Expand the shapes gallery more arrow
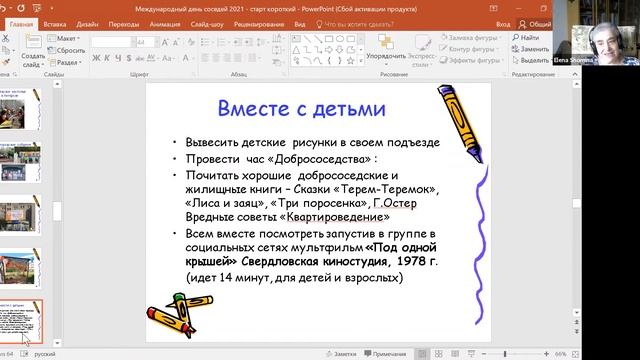Viewport: 640px width, 360px height. point(361,61)
